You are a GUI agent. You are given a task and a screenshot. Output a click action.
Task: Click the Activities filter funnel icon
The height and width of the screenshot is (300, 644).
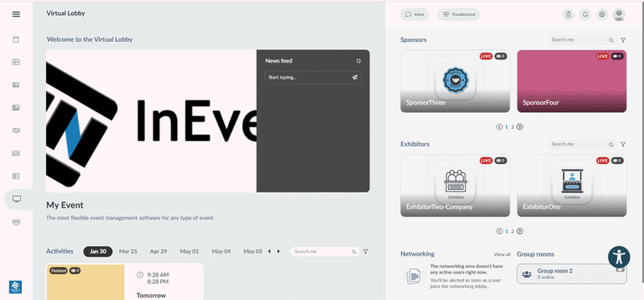[x=365, y=252]
